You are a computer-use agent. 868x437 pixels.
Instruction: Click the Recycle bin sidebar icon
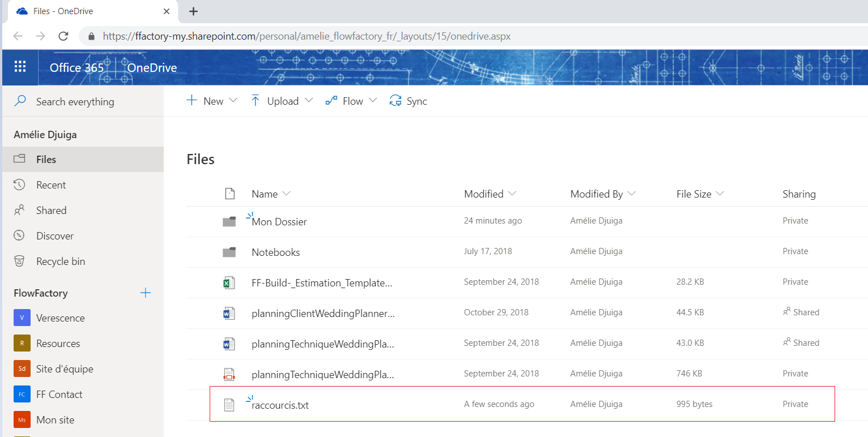[19, 262]
